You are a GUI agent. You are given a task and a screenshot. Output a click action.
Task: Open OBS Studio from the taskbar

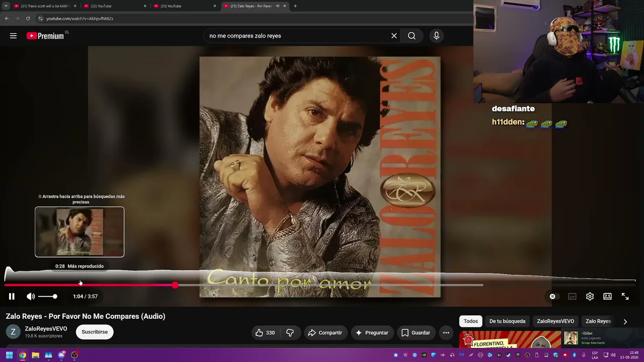[x=74, y=355]
